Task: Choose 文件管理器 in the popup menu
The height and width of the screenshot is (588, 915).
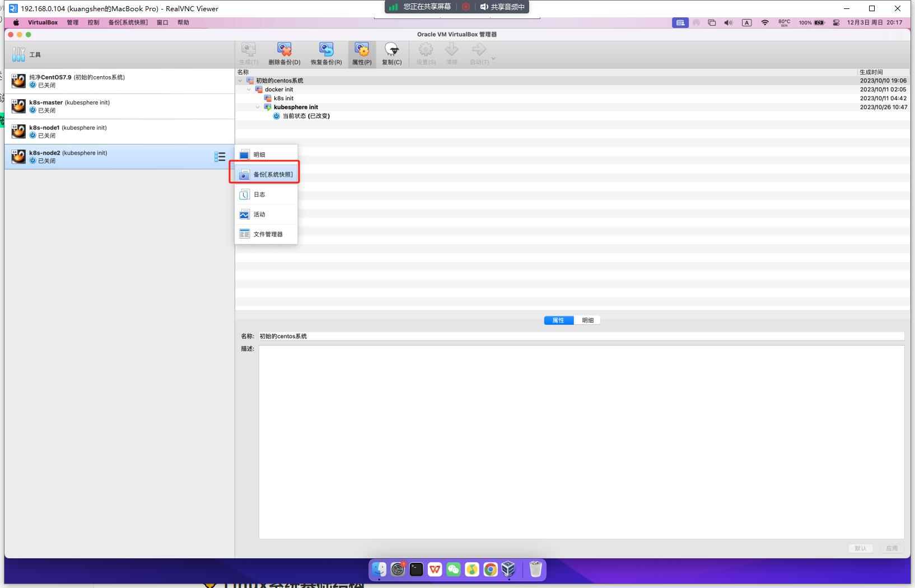Action: [x=266, y=234]
